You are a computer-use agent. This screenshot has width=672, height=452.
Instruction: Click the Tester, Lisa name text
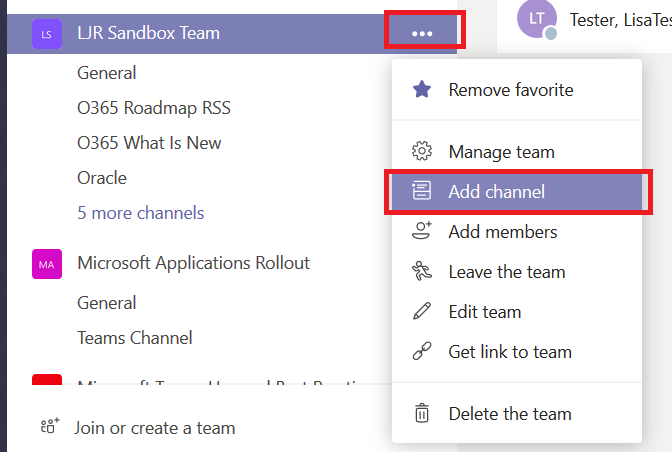621,20
